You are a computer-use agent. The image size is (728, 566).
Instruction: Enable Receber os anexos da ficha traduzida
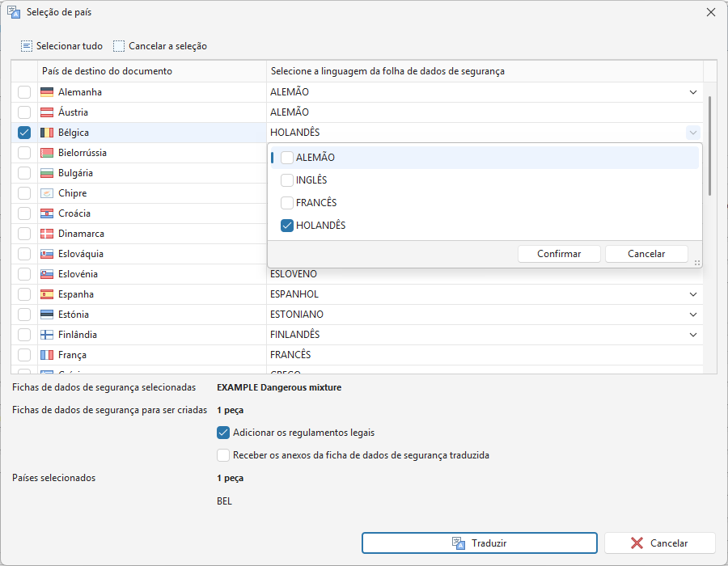click(x=223, y=455)
